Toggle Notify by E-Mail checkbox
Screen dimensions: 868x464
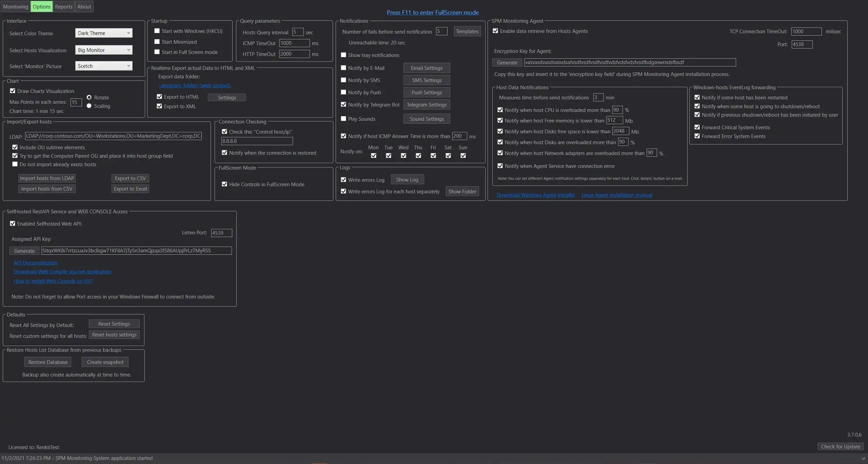[343, 68]
